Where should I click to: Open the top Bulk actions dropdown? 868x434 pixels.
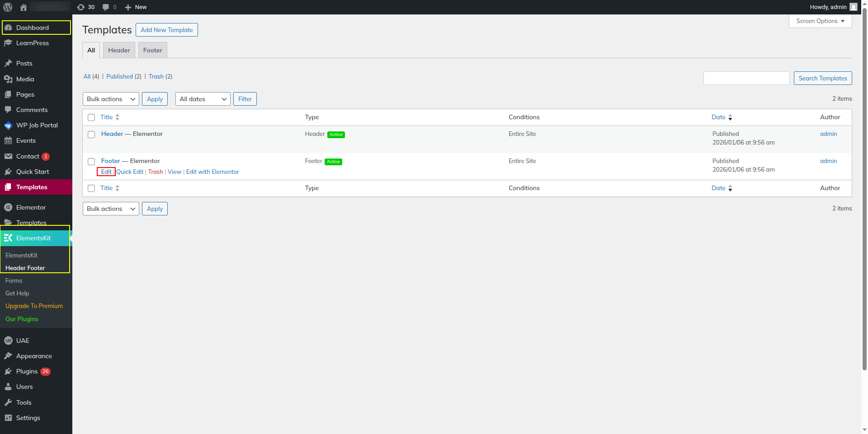tap(111, 99)
